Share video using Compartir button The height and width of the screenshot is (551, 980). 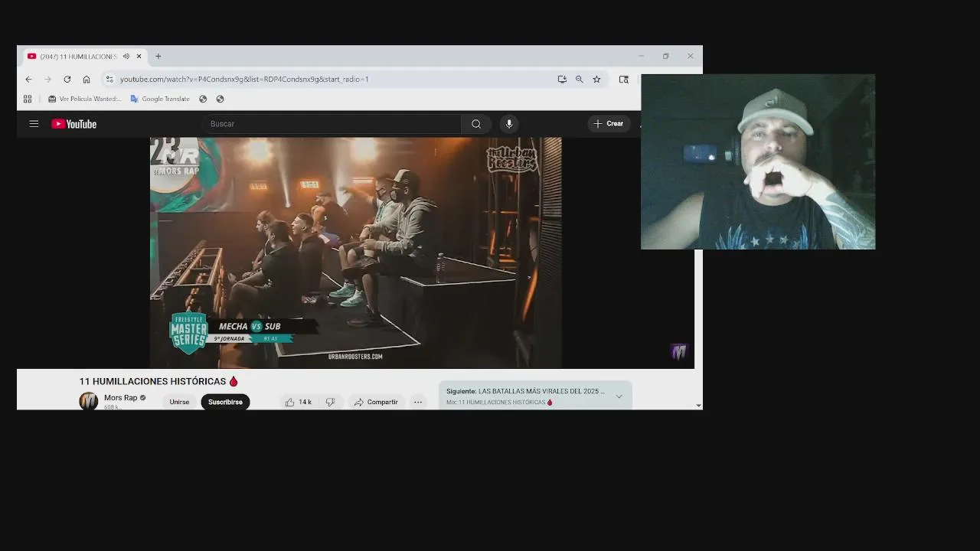(375, 402)
